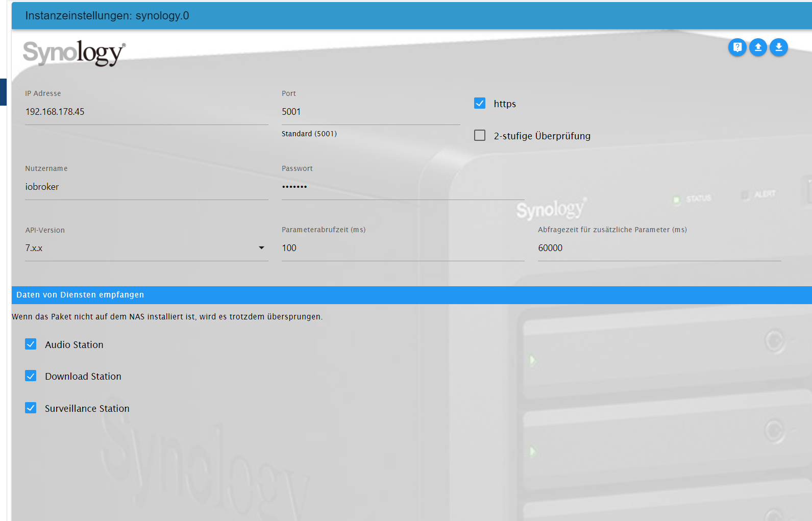
Task: Focus the Nutzername field
Action: [x=146, y=187]
